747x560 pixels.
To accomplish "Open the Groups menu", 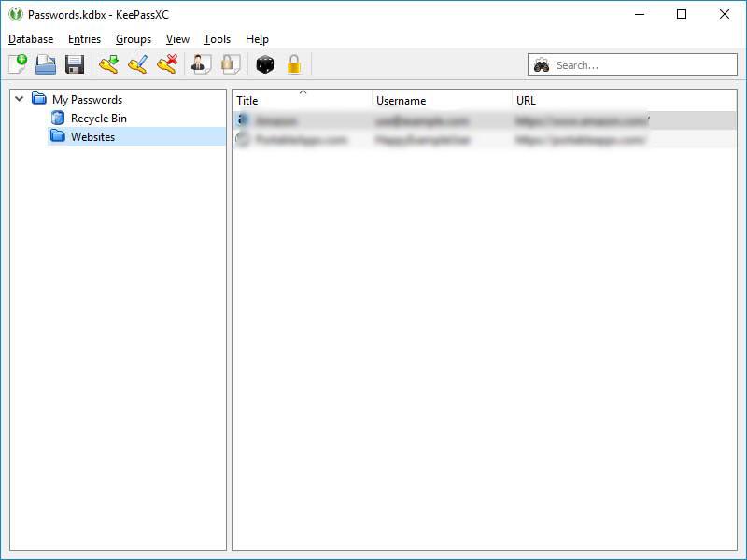I will coord(134,39).
